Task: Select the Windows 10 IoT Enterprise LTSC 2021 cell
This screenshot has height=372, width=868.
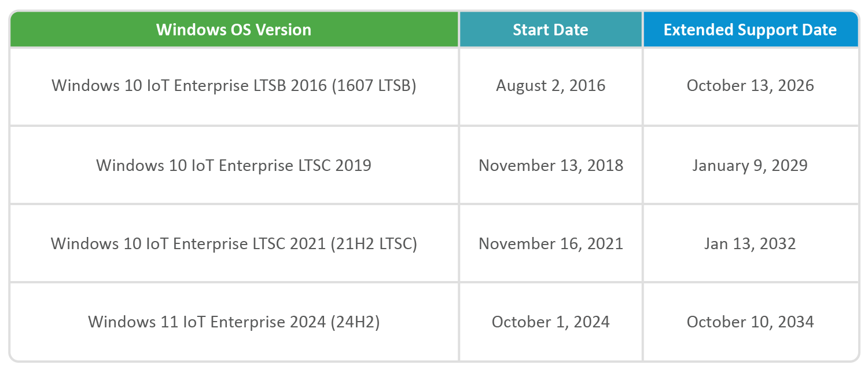Action: [x=234, y=243]
